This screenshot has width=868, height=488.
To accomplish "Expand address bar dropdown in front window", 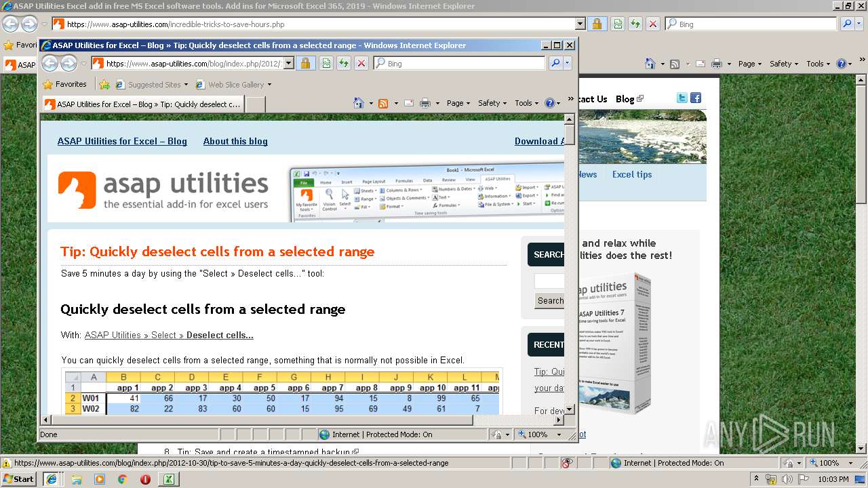I will pyautogui.click(x=288, y=63).
